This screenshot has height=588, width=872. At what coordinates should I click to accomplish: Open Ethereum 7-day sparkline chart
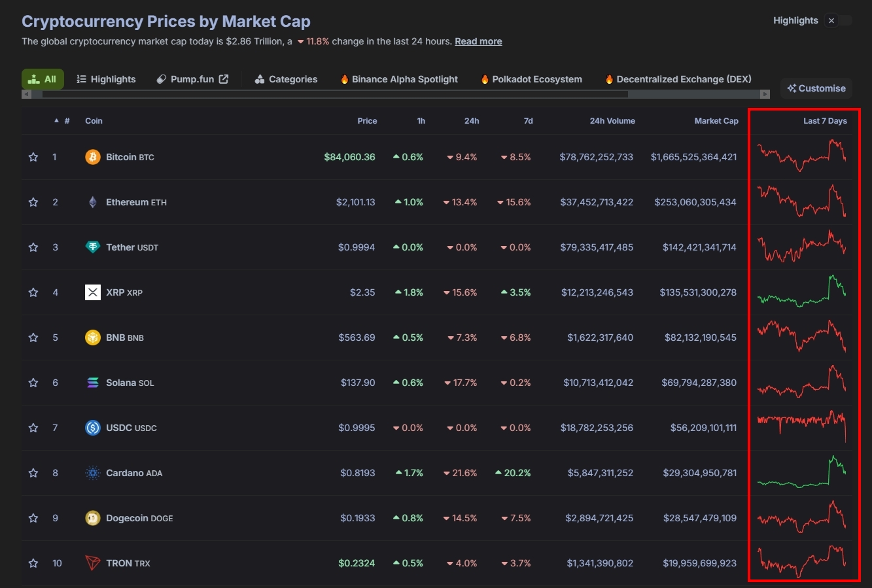(801, 201)
